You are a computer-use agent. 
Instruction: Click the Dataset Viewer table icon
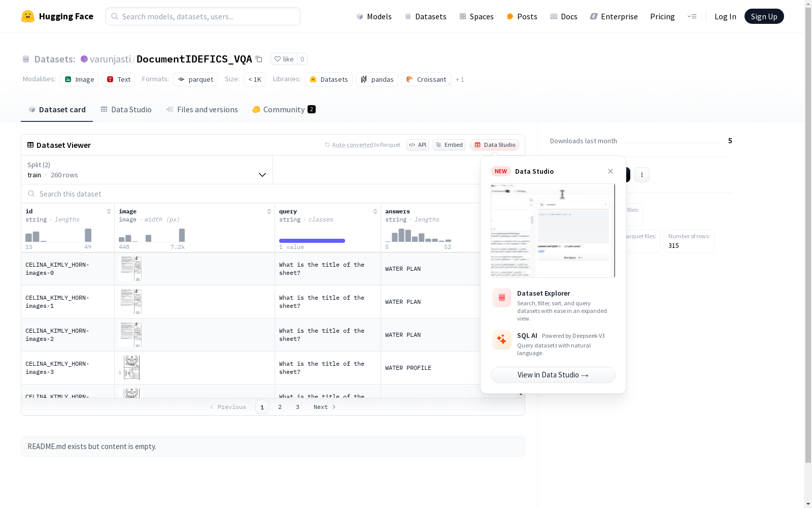pos(30,145)
